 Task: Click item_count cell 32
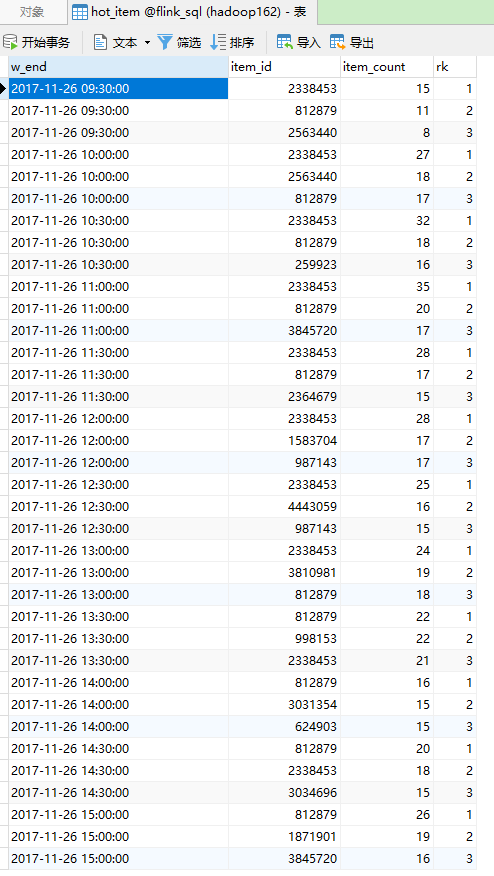click(x=387, y=221)
